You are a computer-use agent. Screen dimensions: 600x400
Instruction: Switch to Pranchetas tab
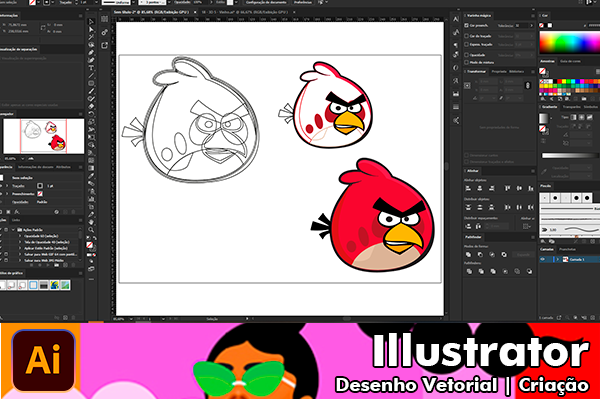(x=567, y=249)
